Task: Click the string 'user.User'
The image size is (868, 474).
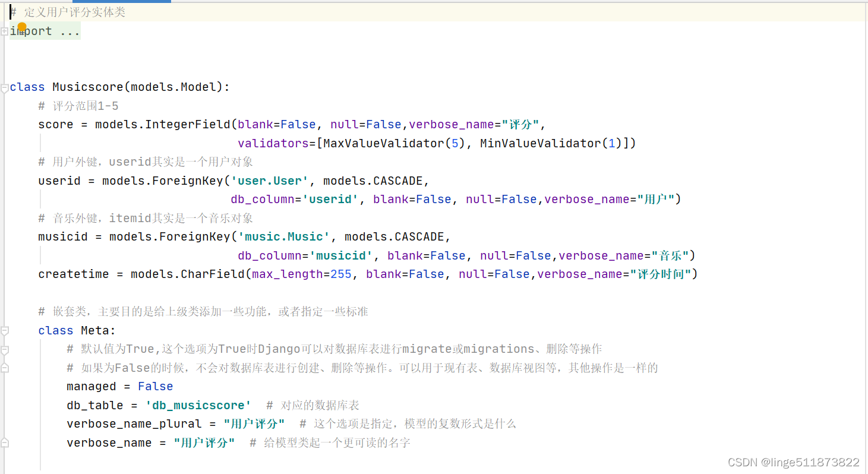Action: tap(270, 181)
